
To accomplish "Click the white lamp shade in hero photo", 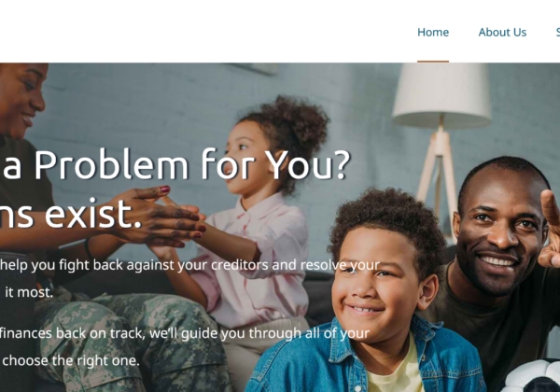I will tap(441, 96).
